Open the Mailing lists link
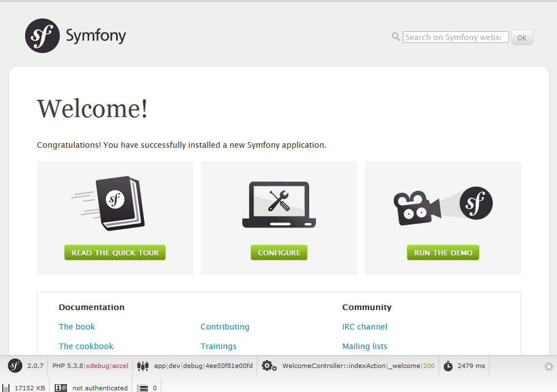Image resolution: width=557 pixels, height=392 pixels. coord(364,346)
